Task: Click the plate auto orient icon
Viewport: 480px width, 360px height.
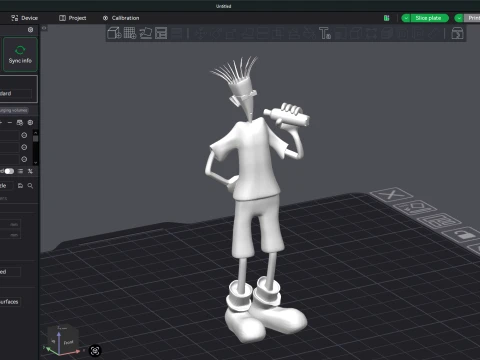Action: coord(415,207)
